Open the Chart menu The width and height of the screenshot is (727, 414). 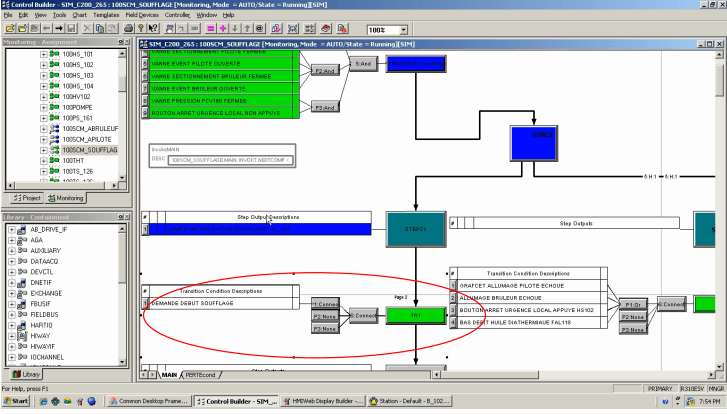(x=79, y=15)
